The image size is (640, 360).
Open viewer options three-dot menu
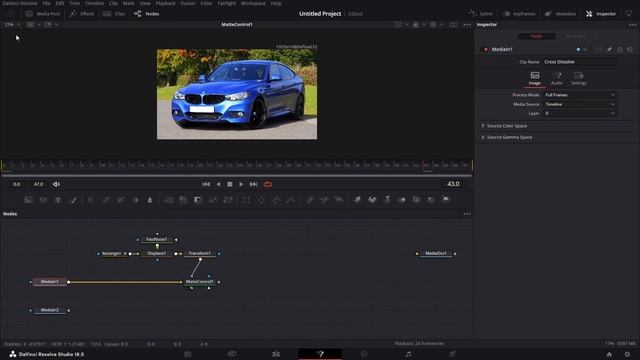point(467,24)
